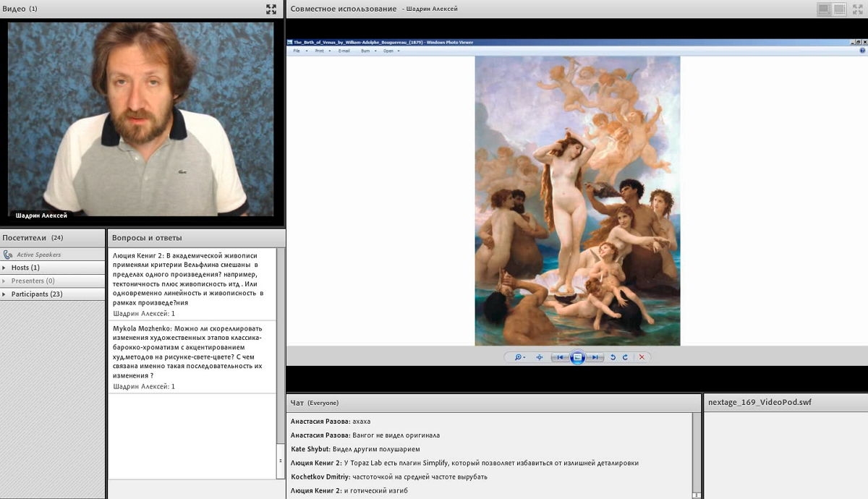Screen dimensions: 868x499
Task: Click the Photo Viewer window title bar
Action: 576,43
